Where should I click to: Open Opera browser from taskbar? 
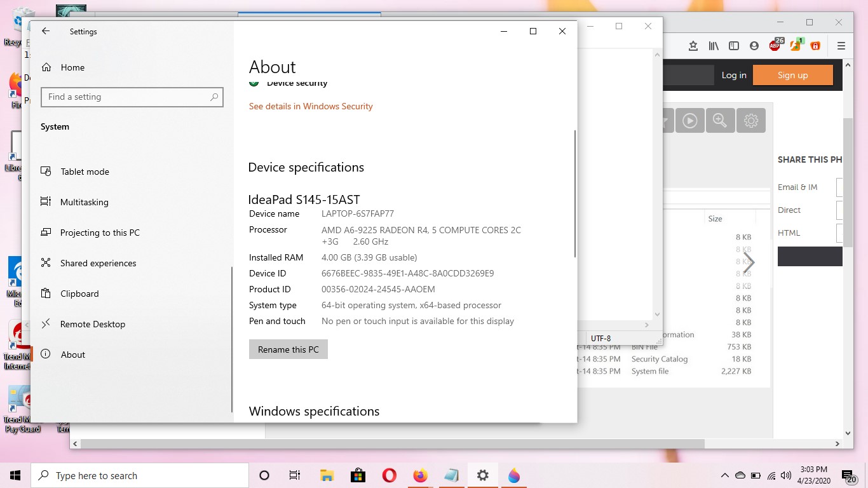[389, 475]
